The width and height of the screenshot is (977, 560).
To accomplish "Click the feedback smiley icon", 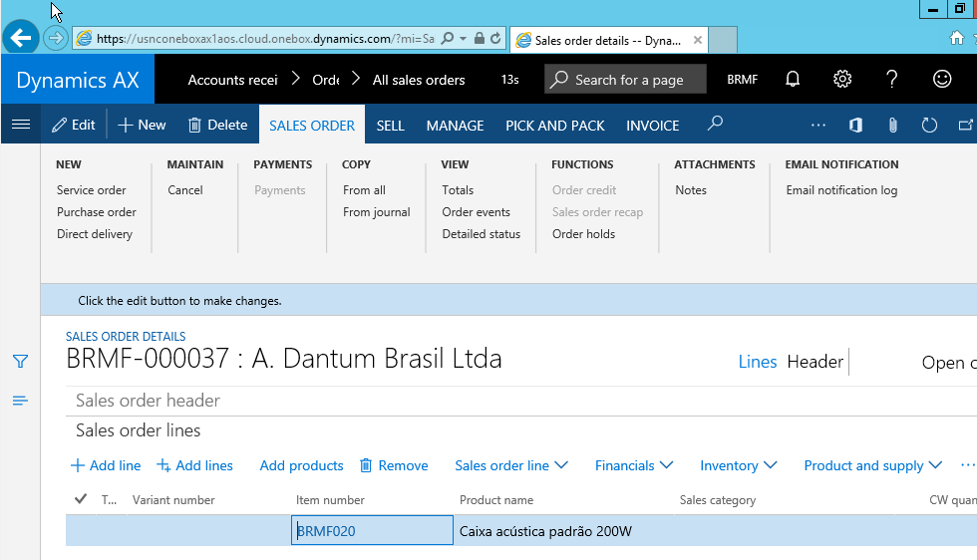I will pyautogui.click(x=942, y=79).
